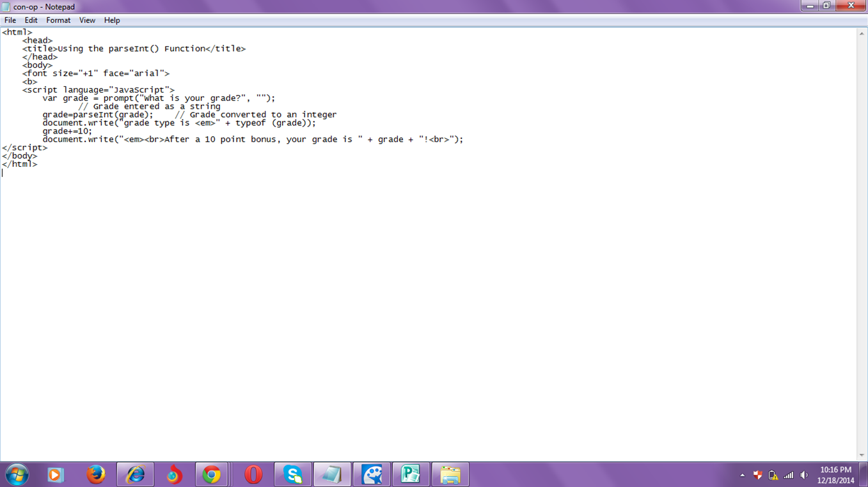This screenshot has width=868, height=487.
Task: Click the 'grade+=10;' line
Action: [68, 131]
